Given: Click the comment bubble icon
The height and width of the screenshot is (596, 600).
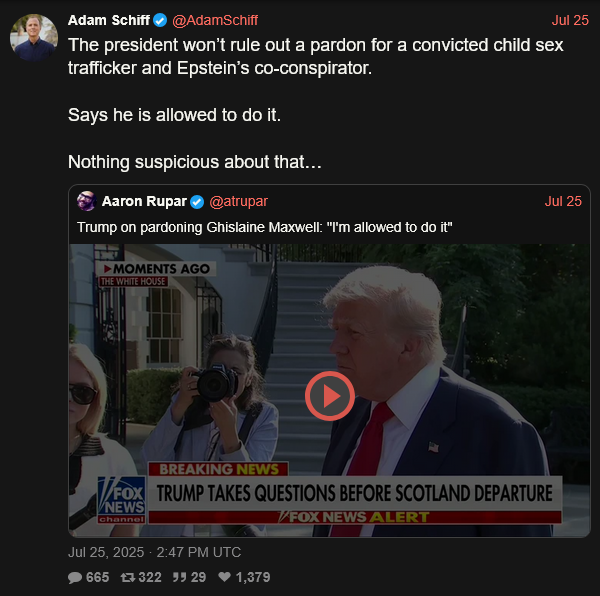Looking at the screenshot, I should click(x=75, y=577).
